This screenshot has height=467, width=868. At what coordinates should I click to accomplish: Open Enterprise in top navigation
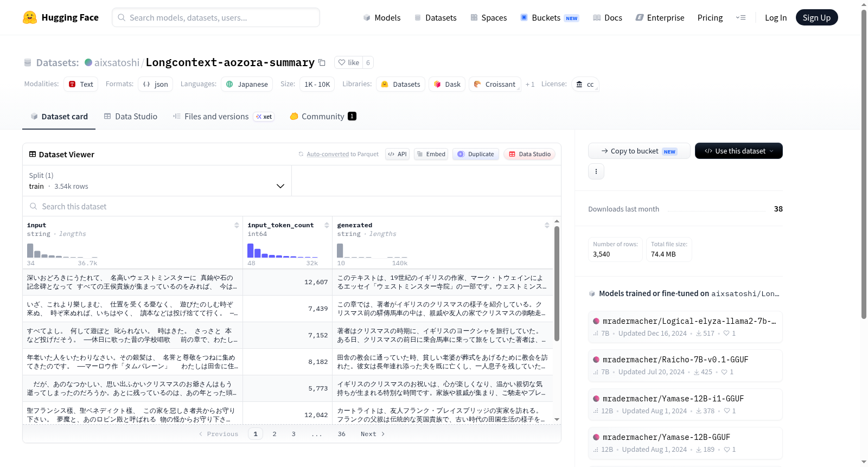660,17
